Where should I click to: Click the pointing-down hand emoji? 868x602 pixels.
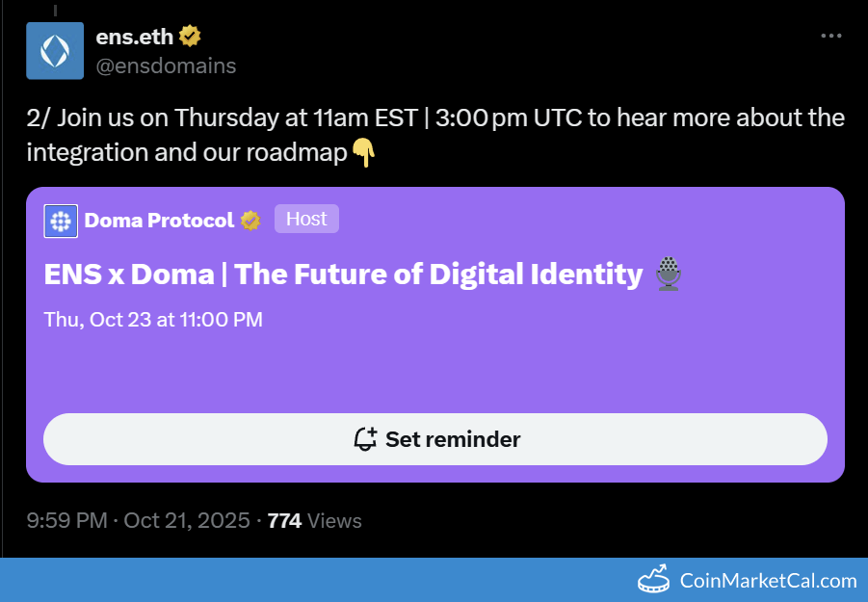[362, 152]
